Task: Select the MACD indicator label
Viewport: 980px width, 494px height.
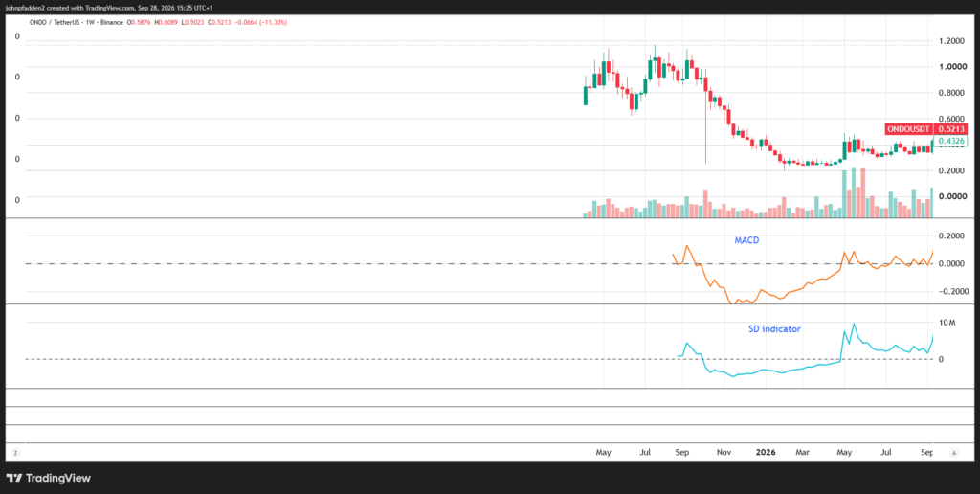Action: point(746,240)
